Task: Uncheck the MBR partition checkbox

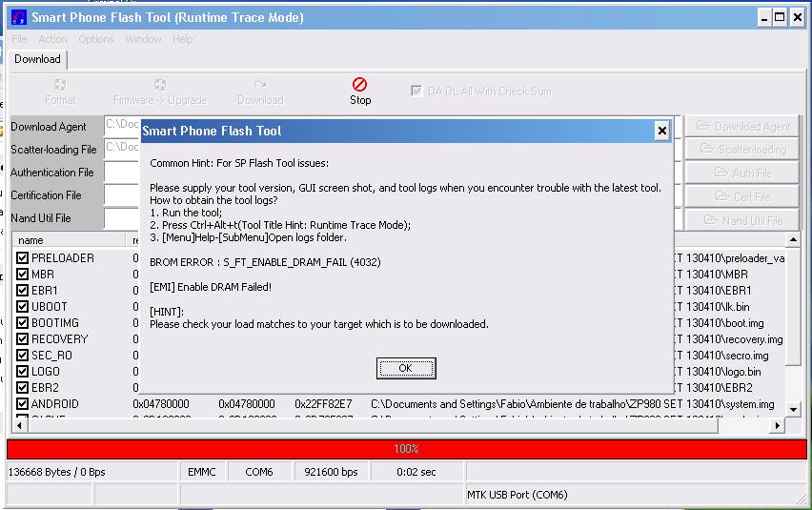Action: point(22,274)
